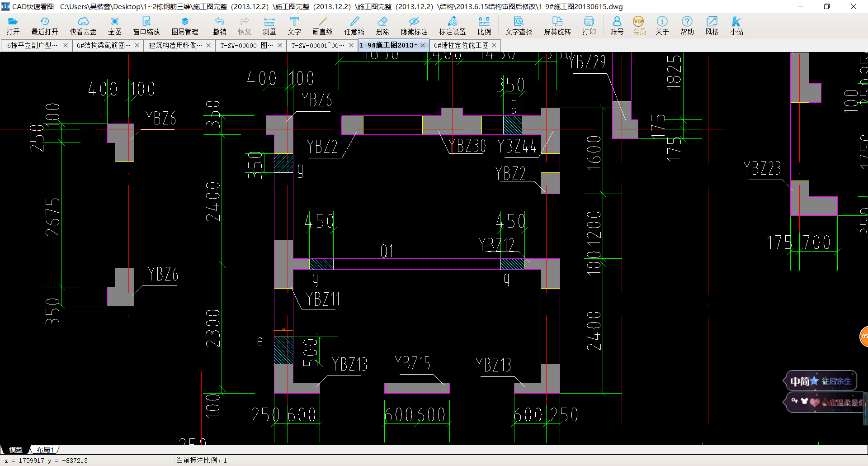The width and height of the screenshot is (868, 466).
Task: Restore down the application window
Action: point(827,6)
